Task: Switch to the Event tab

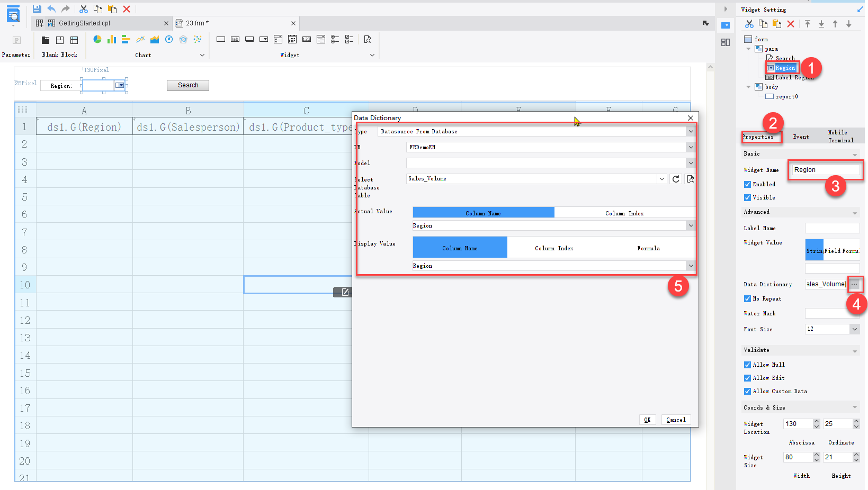Action: click(x=801, y=136)
